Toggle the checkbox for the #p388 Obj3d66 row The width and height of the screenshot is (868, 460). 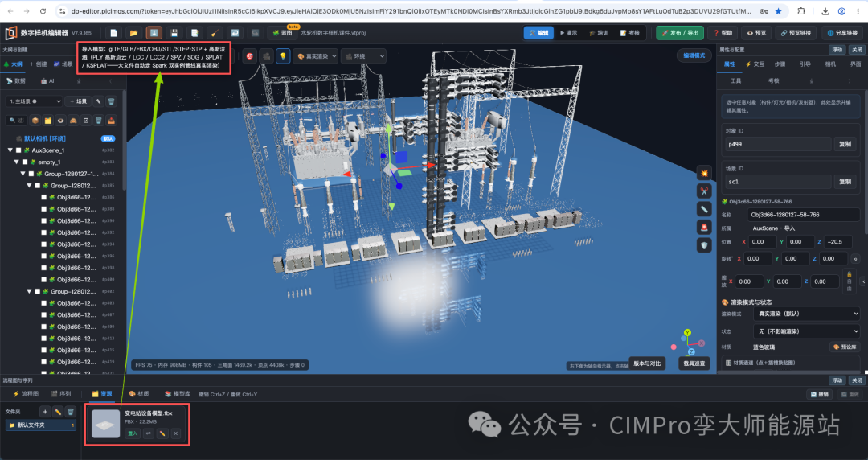(43, 209)
